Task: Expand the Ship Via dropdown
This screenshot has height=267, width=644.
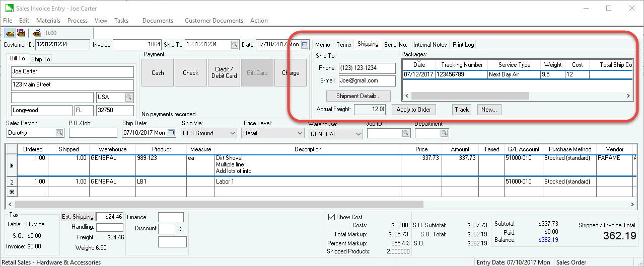Action: coord(232,133)
